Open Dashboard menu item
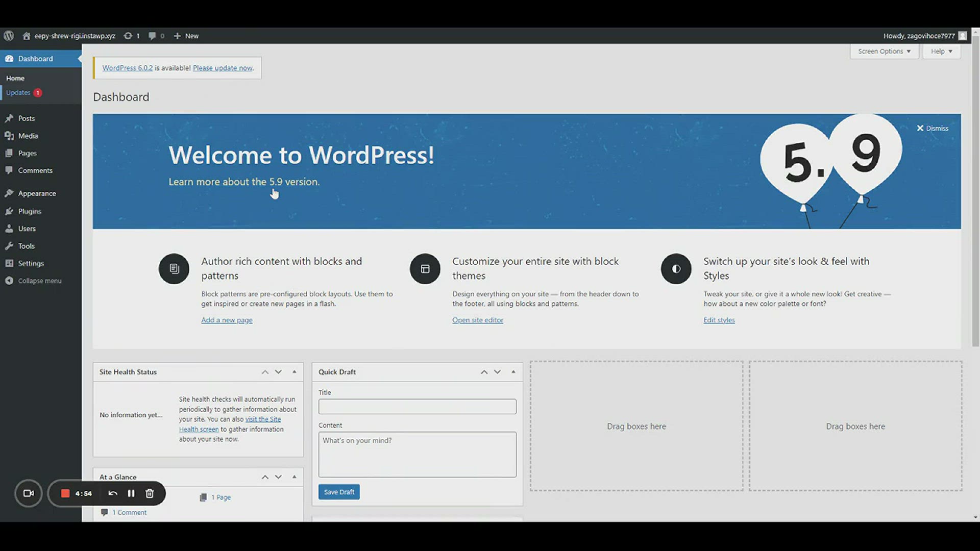 click(41, 59)
